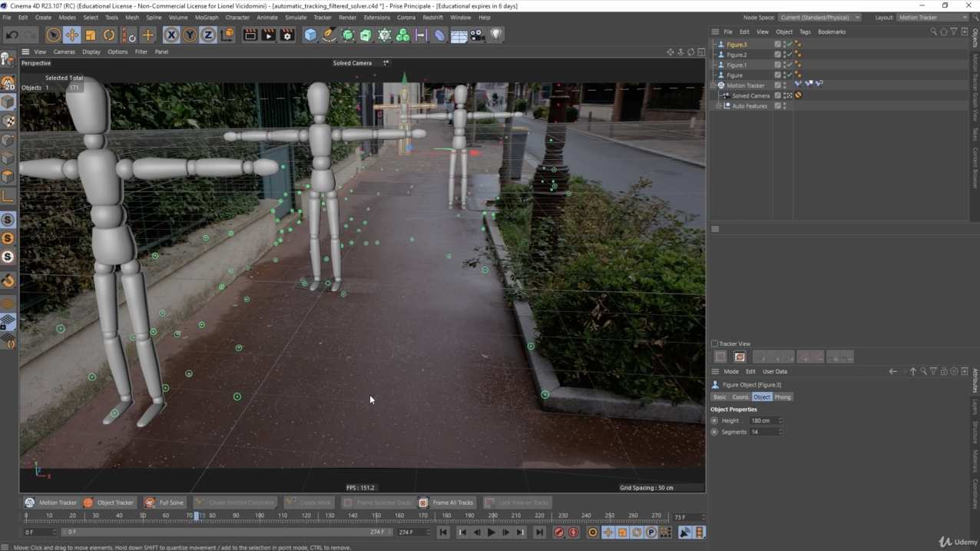Toggle the Z axis lock
Viewport: 980px width, 551px height.
point(208,35)
